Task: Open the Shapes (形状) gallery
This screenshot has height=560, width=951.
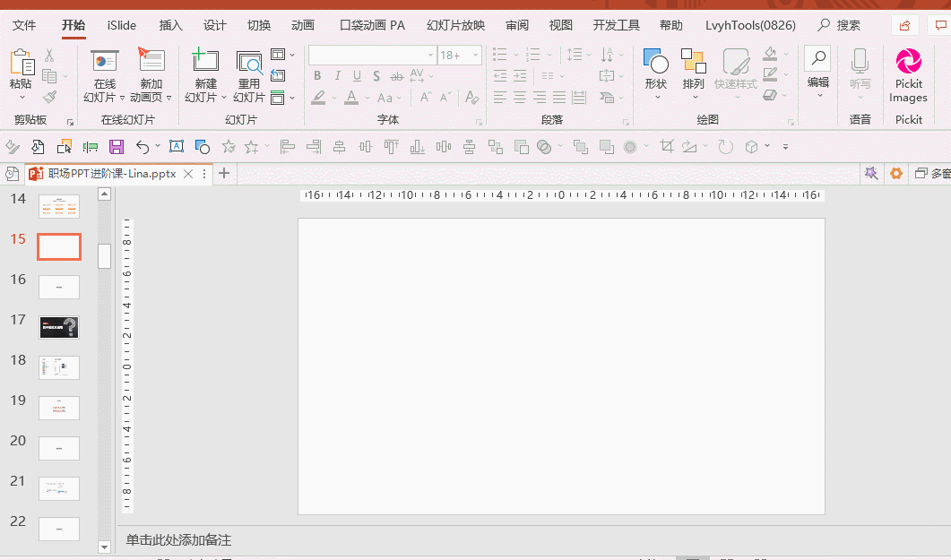Action: 655,73
